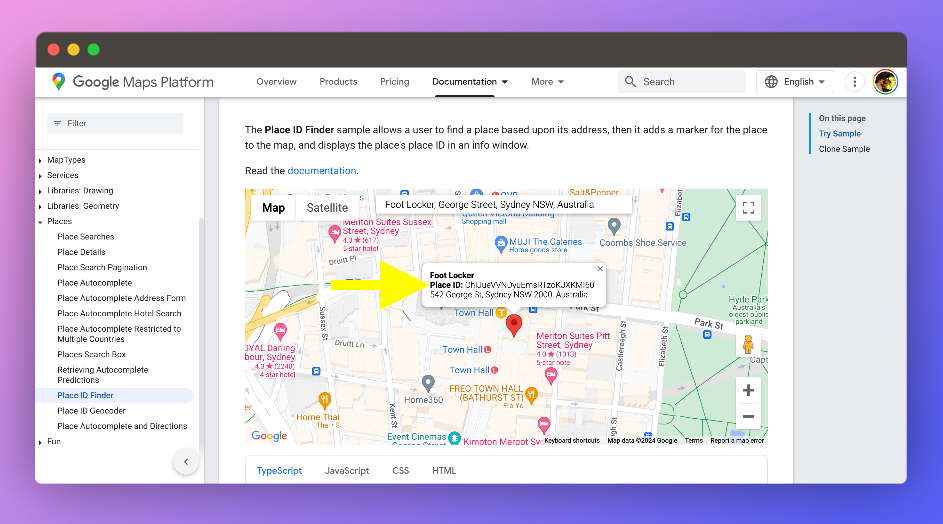Click the Meriton Suites Sussex hotel marker
943x524 pixels.
334,232
